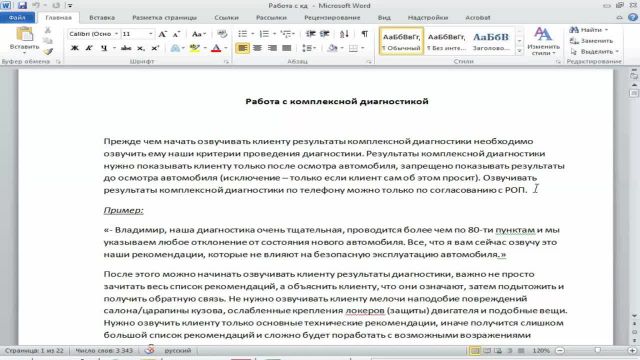This screenshot has height=360, width=640.
Task: Clear formatting with the eraser icon
Action: point(222,34)
